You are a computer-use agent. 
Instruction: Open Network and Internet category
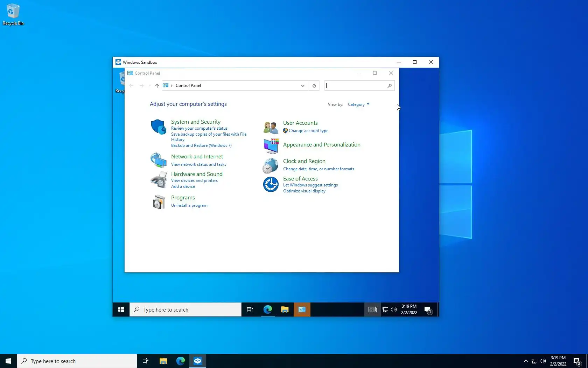(x=197, y=157)
